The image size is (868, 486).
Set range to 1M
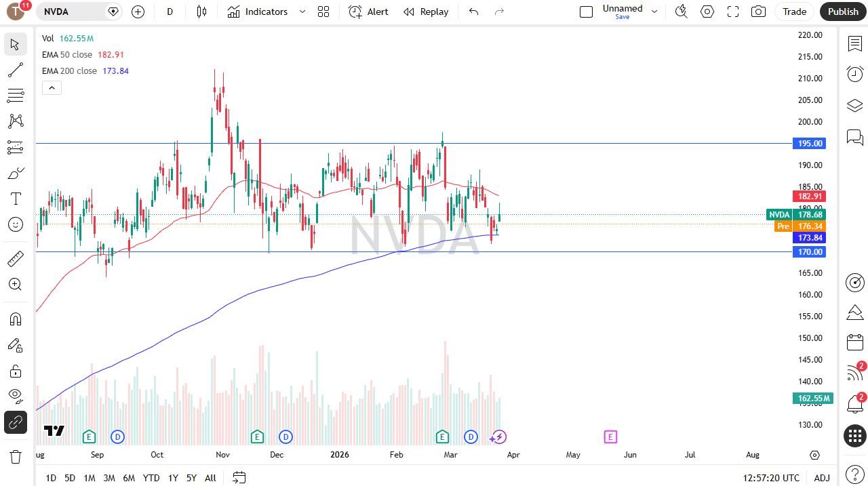pyautogui.click(x=89, y=478)
